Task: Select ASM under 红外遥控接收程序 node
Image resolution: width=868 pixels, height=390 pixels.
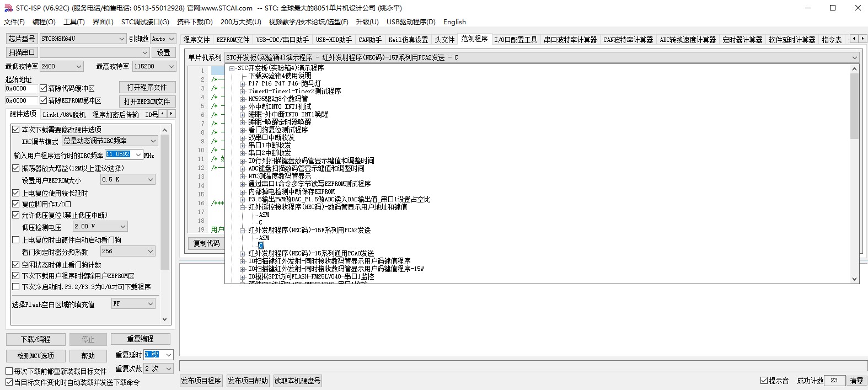Action: tap(264, 215)
